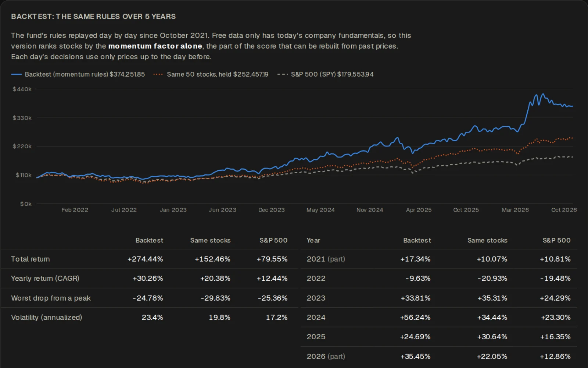Click the "Yearly return (CAGR)" row label
This screenshot has width=588, height=368.
(x=45, y=279)
